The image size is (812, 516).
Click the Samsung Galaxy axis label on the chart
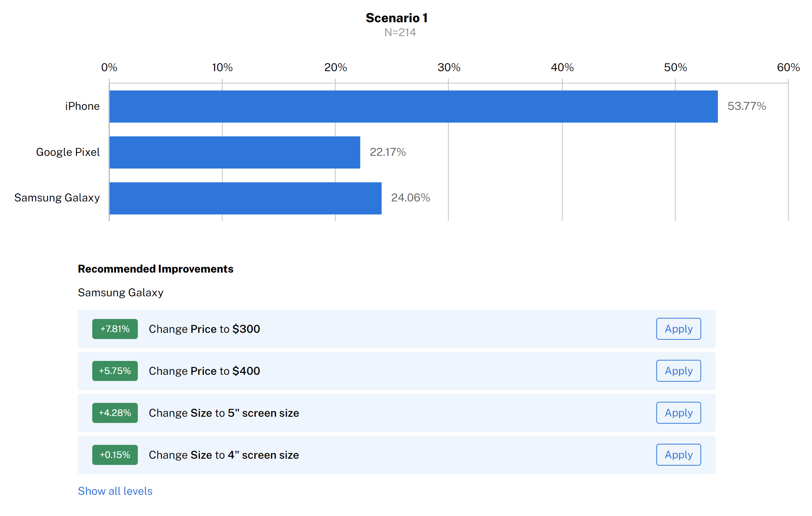tap(57, 198)
